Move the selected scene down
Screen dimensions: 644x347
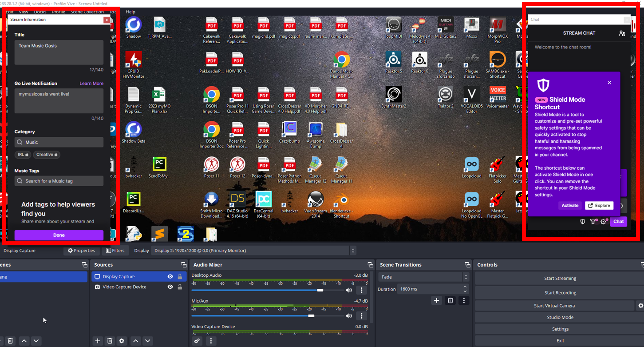pos(36,341)
